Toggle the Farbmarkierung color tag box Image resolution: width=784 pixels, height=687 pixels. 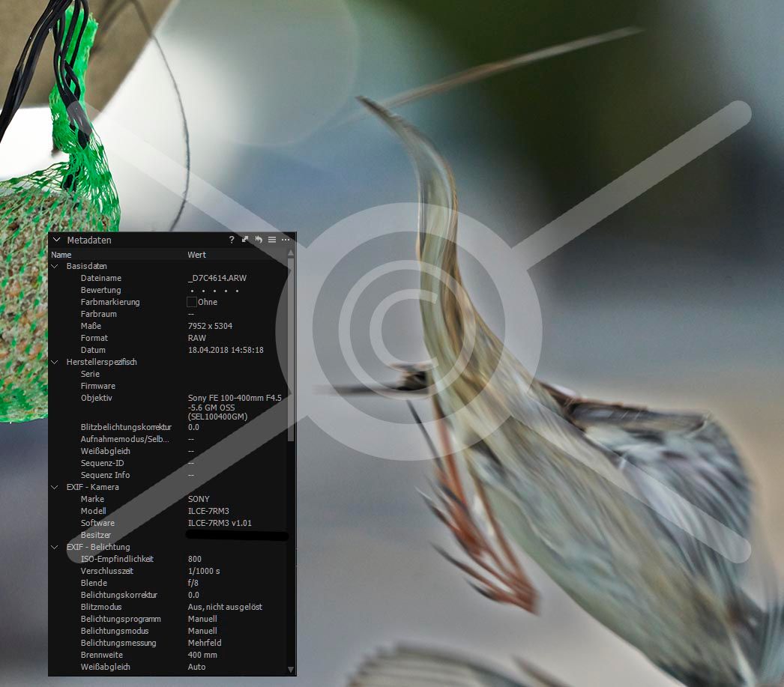192,302
